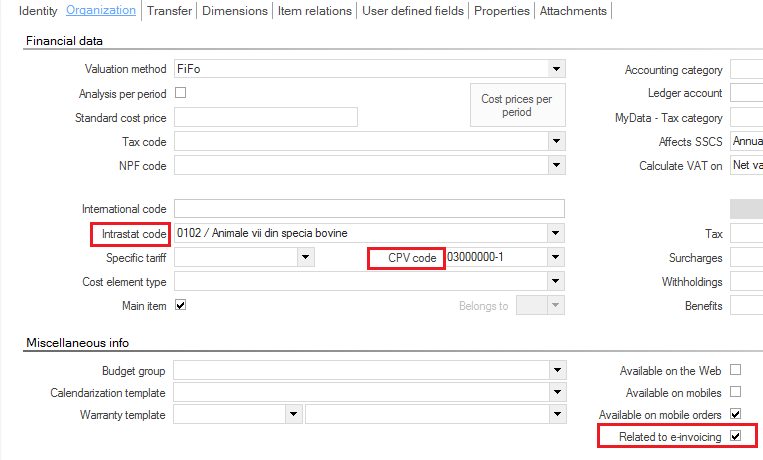Click the Cost prices per period button

[517, 105]
